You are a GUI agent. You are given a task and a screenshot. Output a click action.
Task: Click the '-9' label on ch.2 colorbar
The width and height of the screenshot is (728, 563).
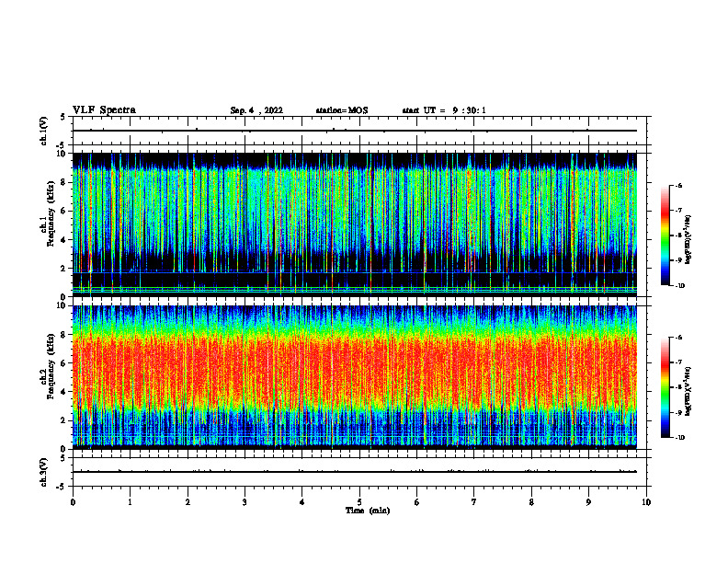point(678,412)
